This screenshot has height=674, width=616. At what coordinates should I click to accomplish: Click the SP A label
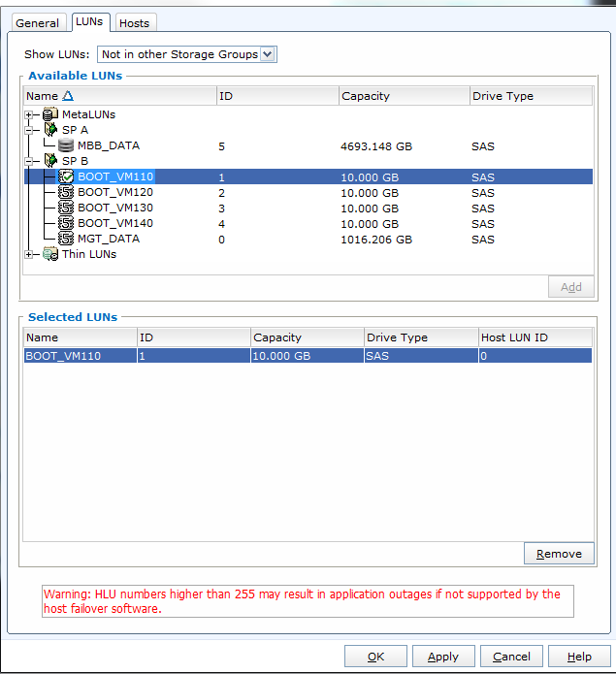pyautogui.click(x=75, y=130)
